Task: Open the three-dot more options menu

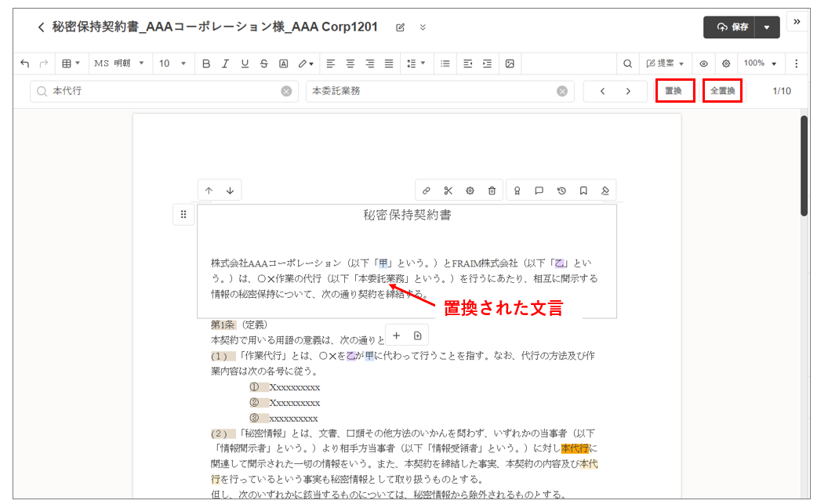Action: 797,63
